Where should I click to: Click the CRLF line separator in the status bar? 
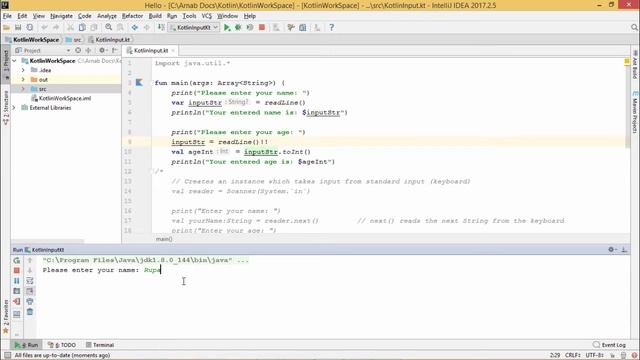[x=573, y=356]
